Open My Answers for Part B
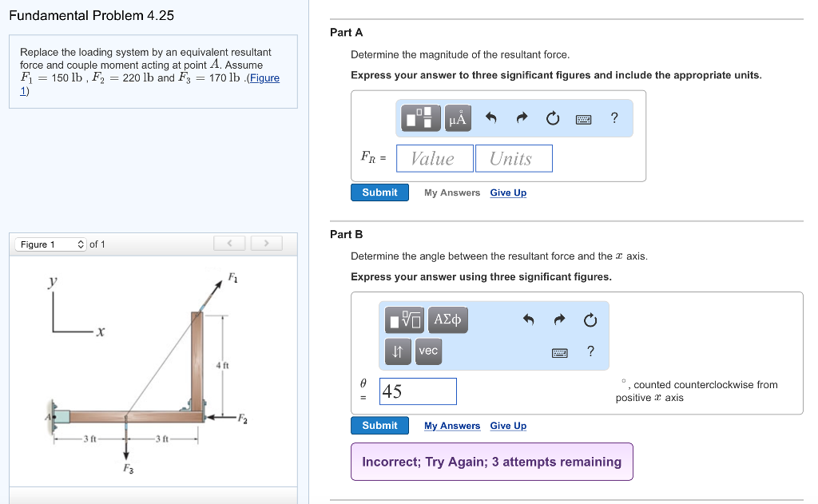This screenshot has height=504, width=818. tap(451, 426)
